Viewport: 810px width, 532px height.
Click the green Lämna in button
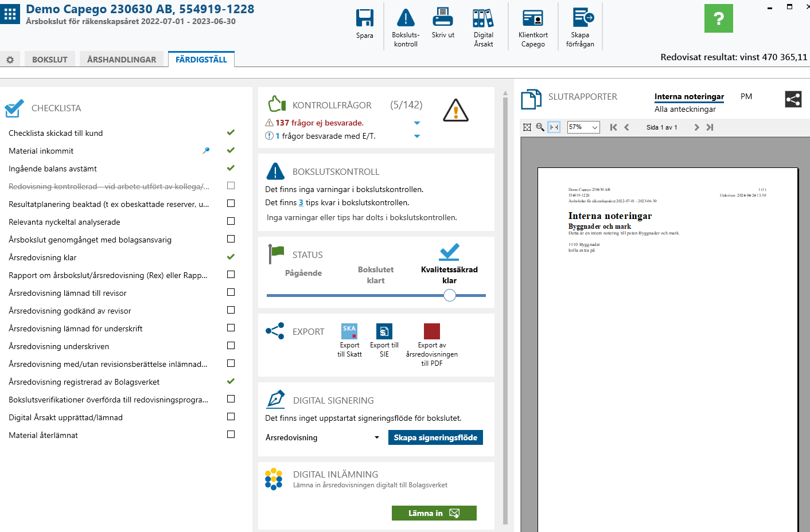(434, 513)
